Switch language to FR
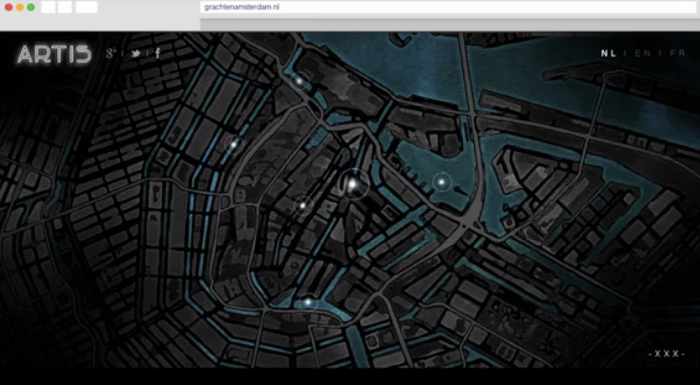Screen dimensions: 700x385 (x=677, y=53)
